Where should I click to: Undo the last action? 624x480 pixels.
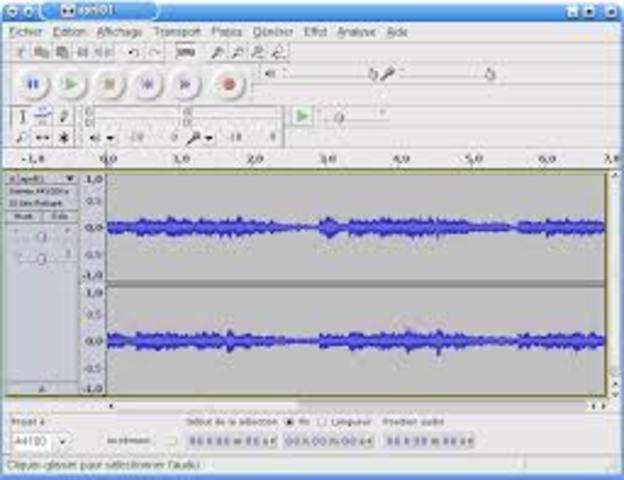point(133,52)
